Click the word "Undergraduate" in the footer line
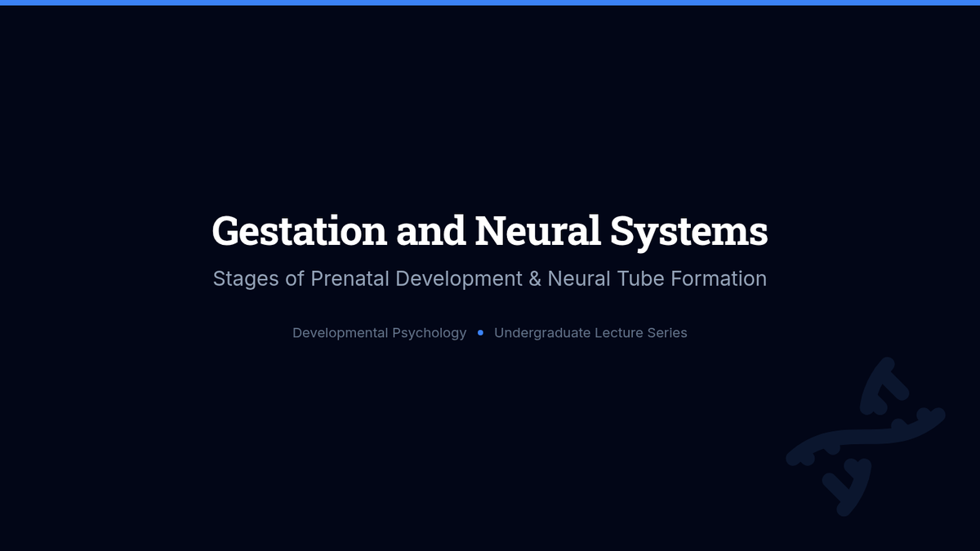This screenshot has height=551, width=980. 541,333
